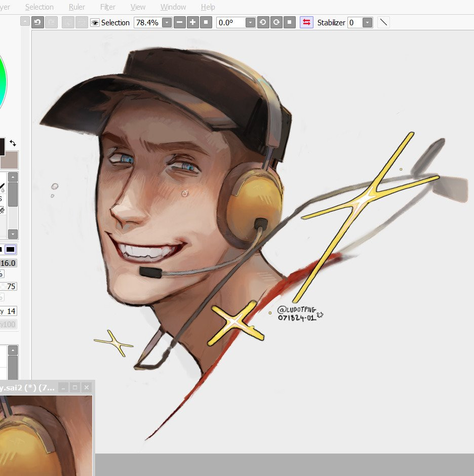Rotate the canvas counter-clockwise
The image size is (474, 476).
(x=263, y=22)
